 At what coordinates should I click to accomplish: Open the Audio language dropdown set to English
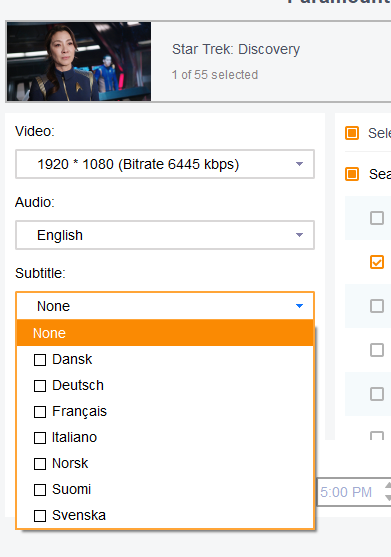[165, 235]
